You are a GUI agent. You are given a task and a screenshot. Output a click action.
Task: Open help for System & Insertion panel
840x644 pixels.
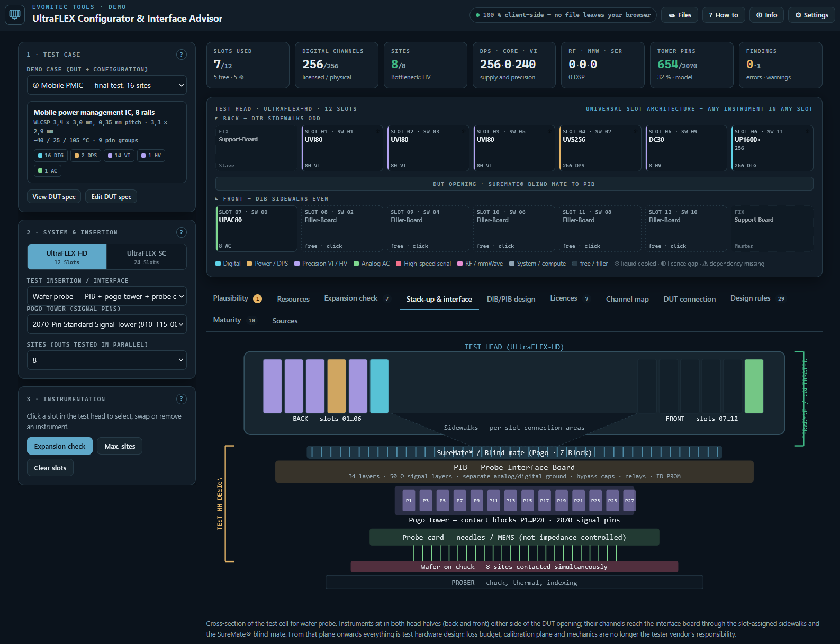coord(181,232)
